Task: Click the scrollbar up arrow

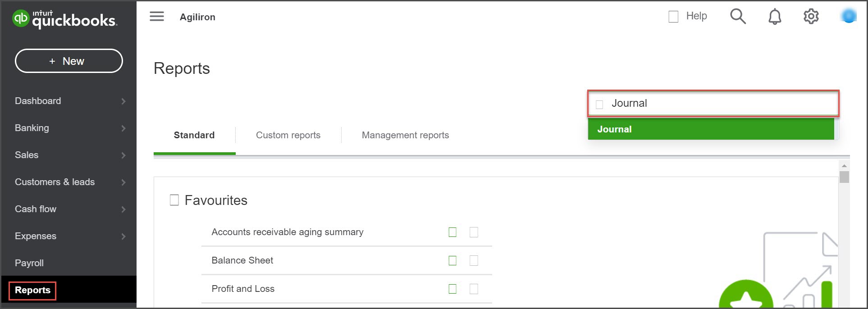Action: pos(844,166)
